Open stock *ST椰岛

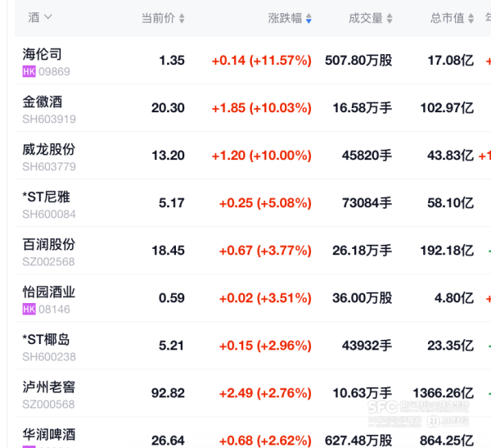[x=46, y=340]
